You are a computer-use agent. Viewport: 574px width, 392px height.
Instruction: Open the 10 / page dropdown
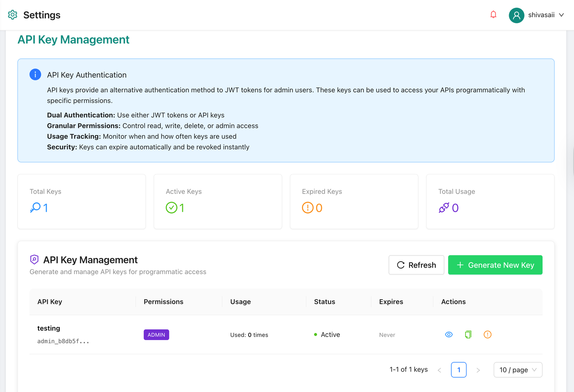pyautogui.click(x=518, y=369)
